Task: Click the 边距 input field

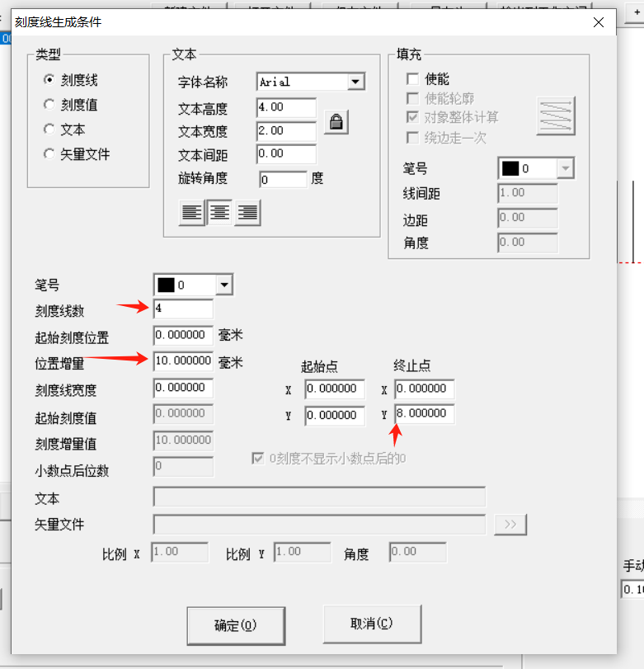Action: (528, 218)
